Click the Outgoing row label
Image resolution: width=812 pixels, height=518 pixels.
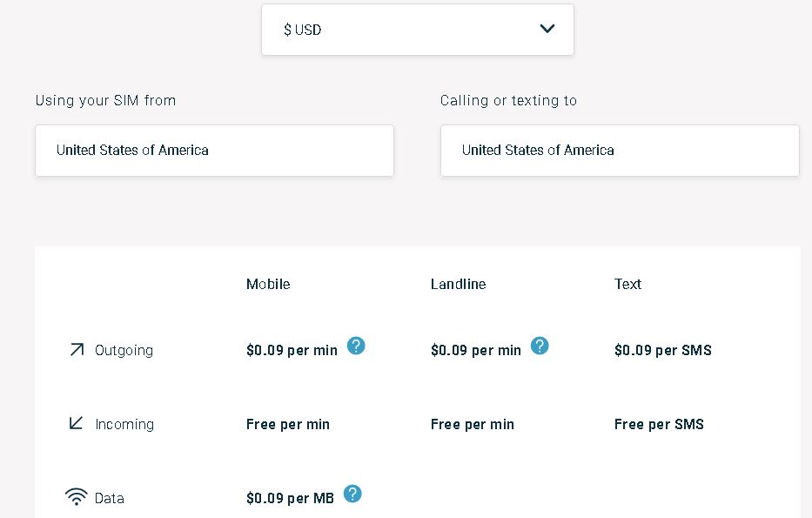(x=124, y=351)
